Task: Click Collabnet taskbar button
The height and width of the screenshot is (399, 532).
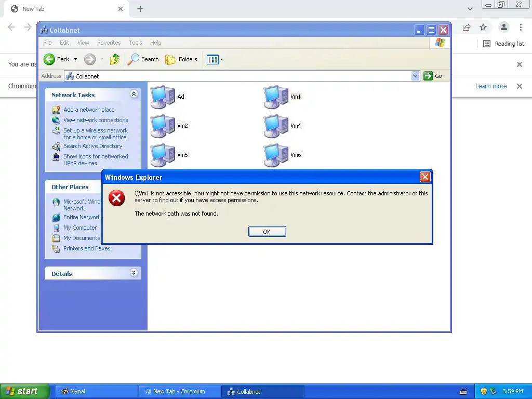Action: (262, 392)
